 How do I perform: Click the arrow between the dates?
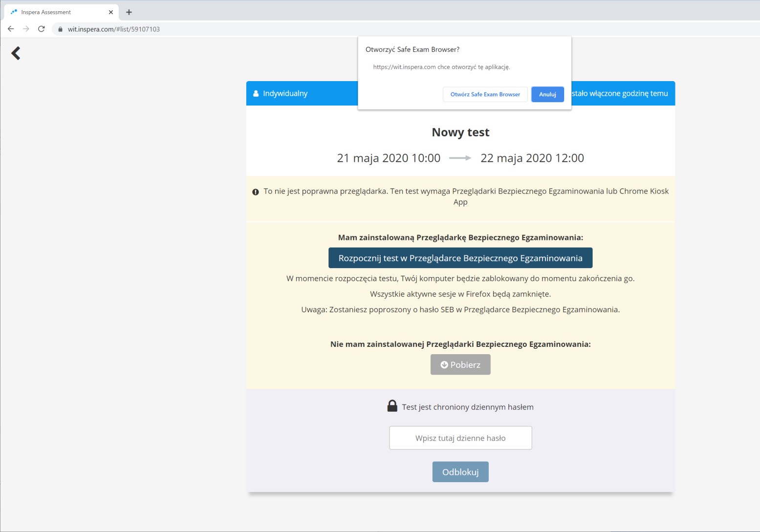click(x=460, y=158)
